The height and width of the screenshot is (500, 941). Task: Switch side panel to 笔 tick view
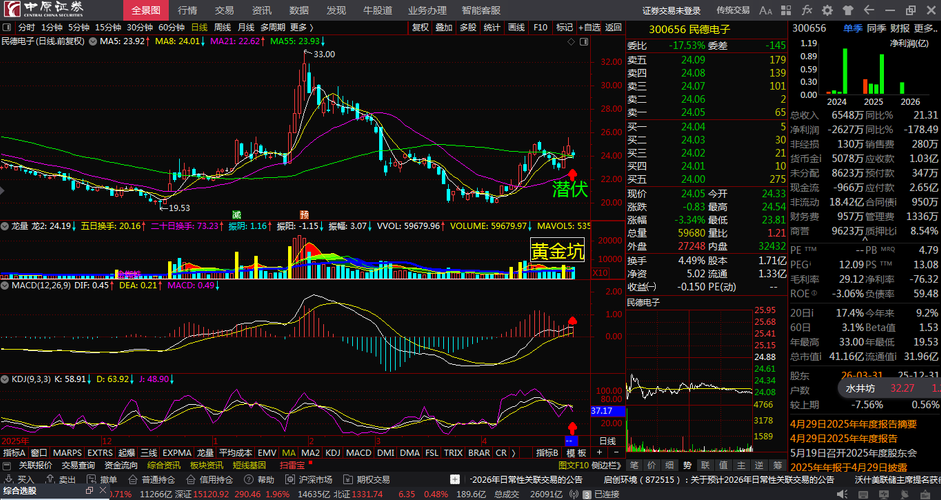click(634, 465)
